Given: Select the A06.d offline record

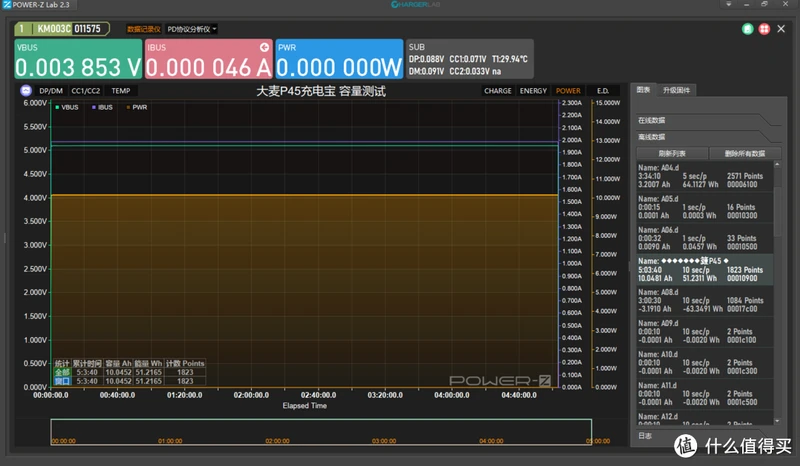Looking at the screenshot, I should [705, 238].
